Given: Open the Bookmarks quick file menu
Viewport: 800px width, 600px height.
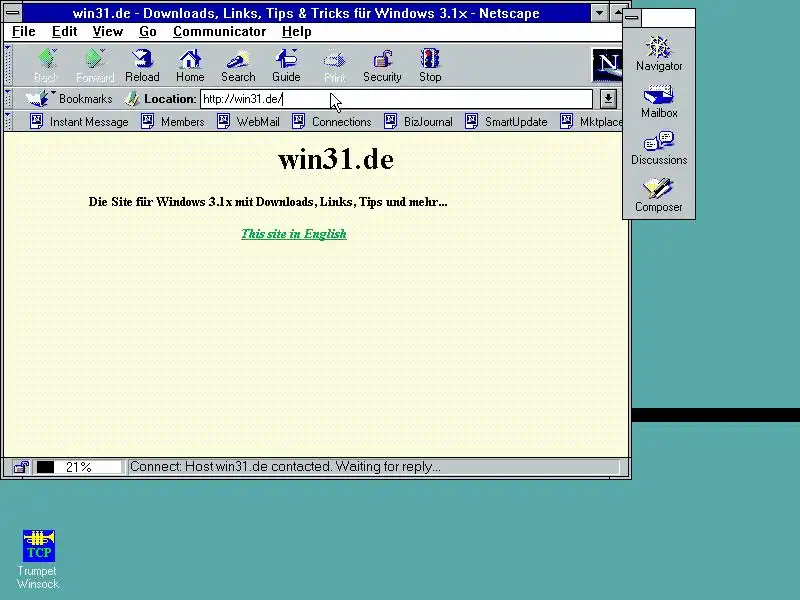Looking at the screenshot, I should [69, 98].
